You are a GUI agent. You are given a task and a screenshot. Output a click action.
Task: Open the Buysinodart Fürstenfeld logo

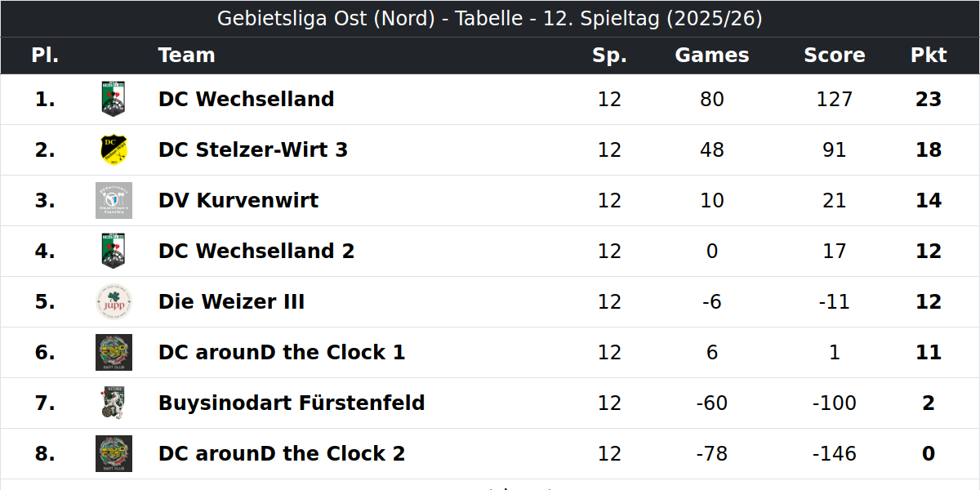coord(114,403)
